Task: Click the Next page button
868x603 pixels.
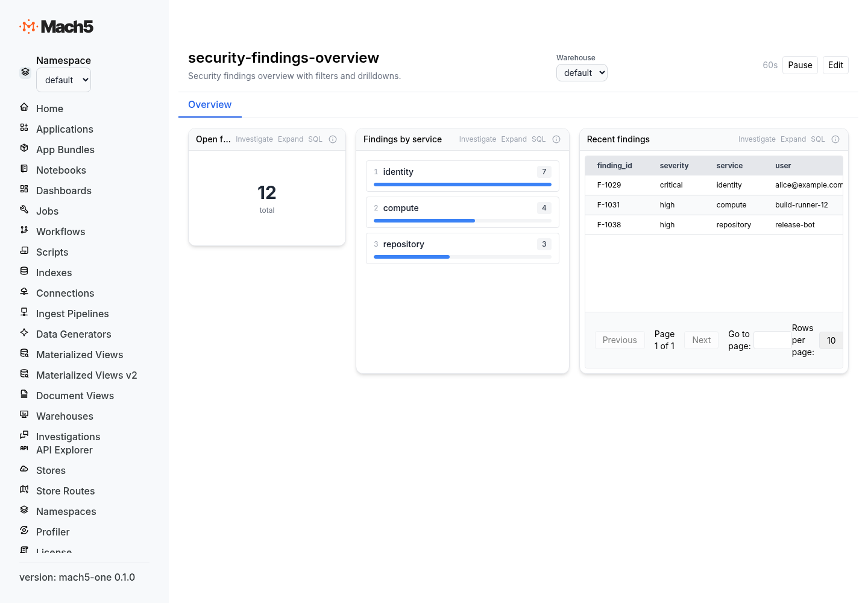Action: pos(702,340)
